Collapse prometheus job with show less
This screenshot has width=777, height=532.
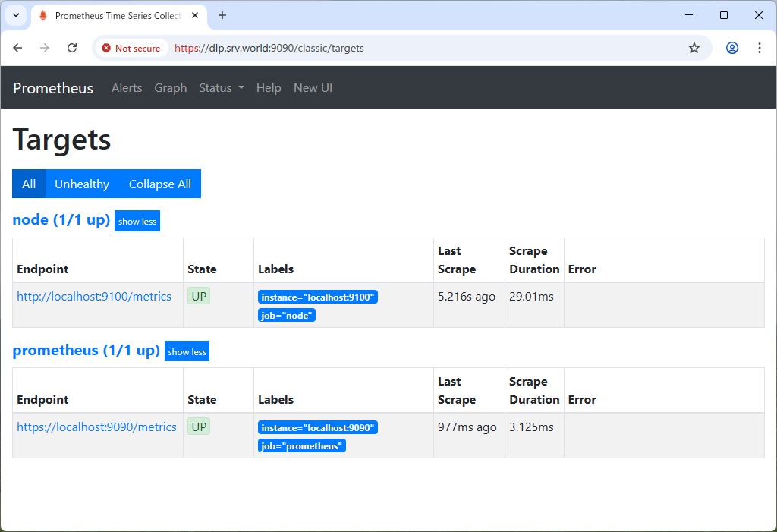(x=187, y=351)
